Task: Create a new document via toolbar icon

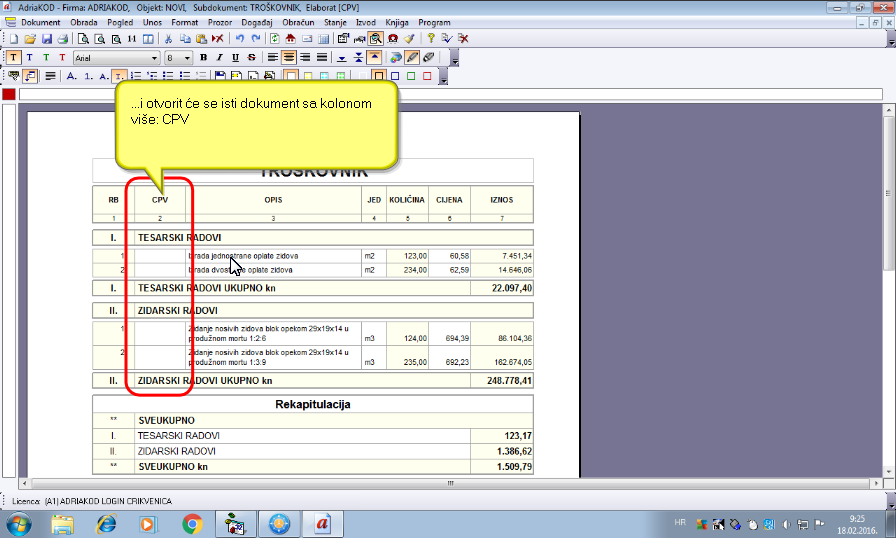Action: (14, 39)
